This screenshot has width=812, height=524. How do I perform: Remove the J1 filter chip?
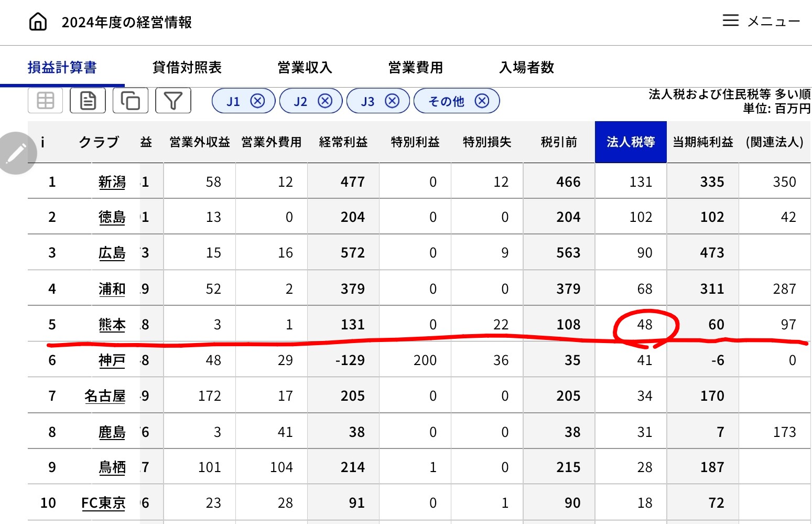[x=257, y=101]
